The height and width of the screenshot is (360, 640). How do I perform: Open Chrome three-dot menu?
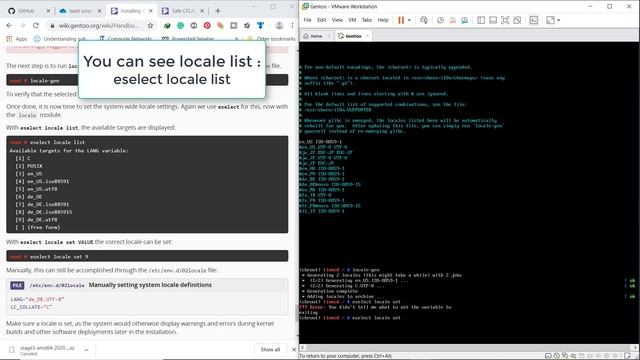pos(292,25)
